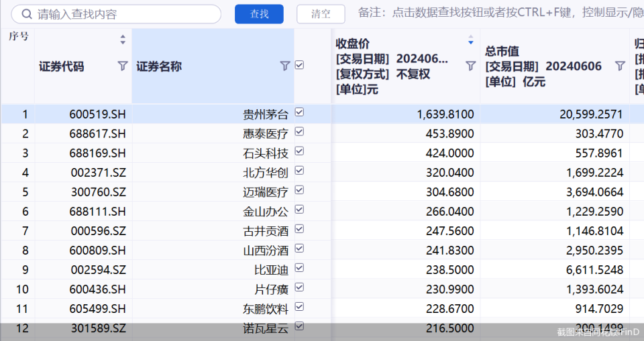Screen dimensions: 644x341
Task: Click the 清空 clear button
Action: pyautogui.click(x=321, y=14)
